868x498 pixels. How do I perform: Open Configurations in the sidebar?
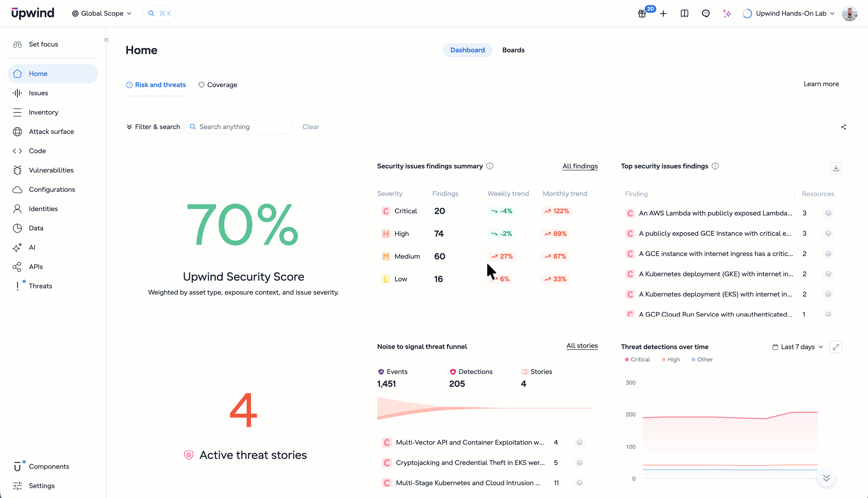[x=53, y=189]
